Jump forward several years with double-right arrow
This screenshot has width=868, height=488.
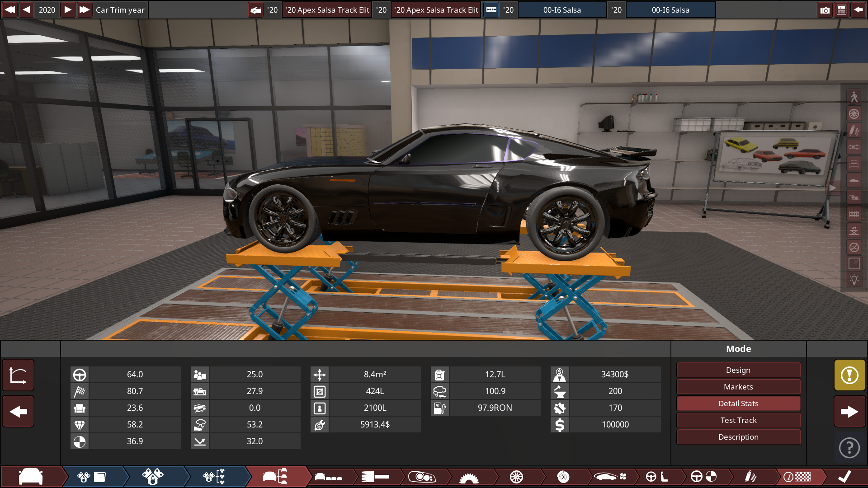85,9
